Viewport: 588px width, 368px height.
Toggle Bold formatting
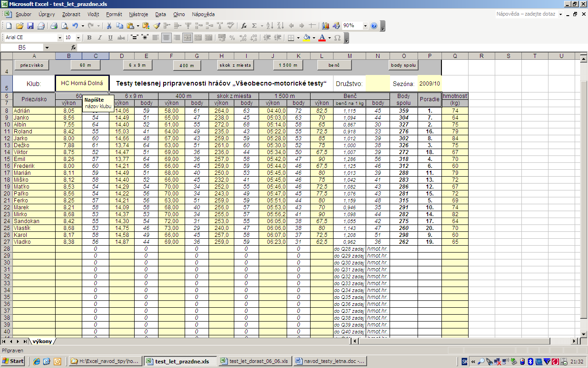(x=89, y=38)
